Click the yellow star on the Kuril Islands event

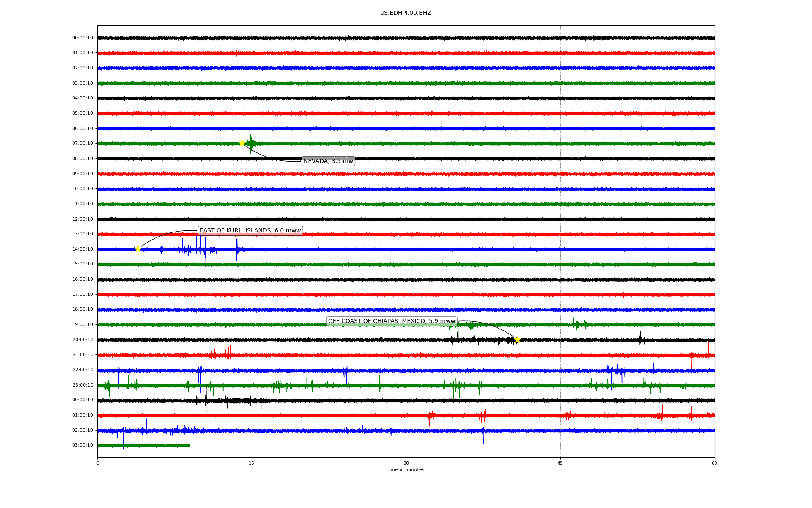pos(138,249)
